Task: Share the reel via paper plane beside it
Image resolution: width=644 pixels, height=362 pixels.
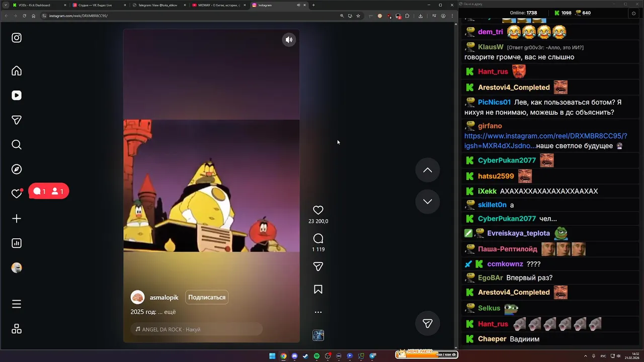Action: pos(318,266)
